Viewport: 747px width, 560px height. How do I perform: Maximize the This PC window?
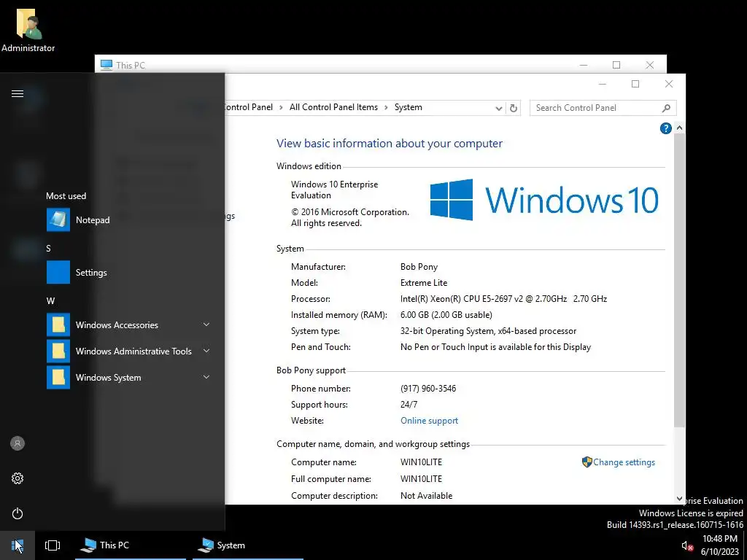click(616, 65)
